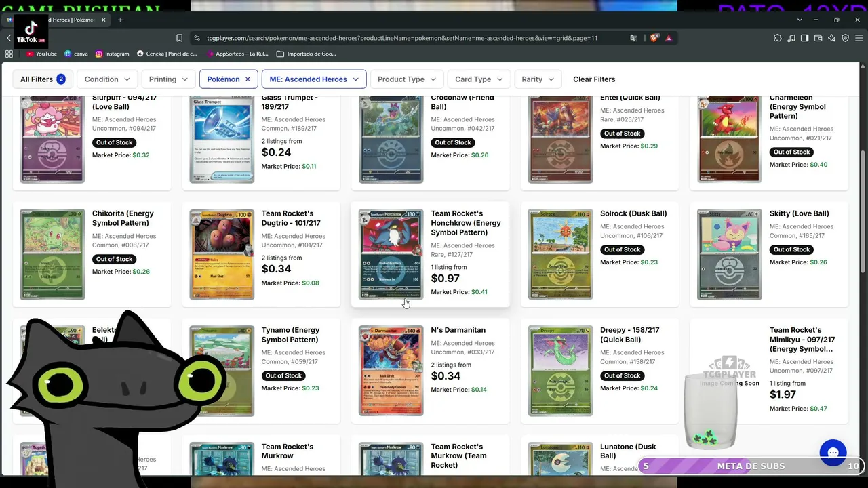Click the $0.97 Honchkrow listing price

click(446, 279)
